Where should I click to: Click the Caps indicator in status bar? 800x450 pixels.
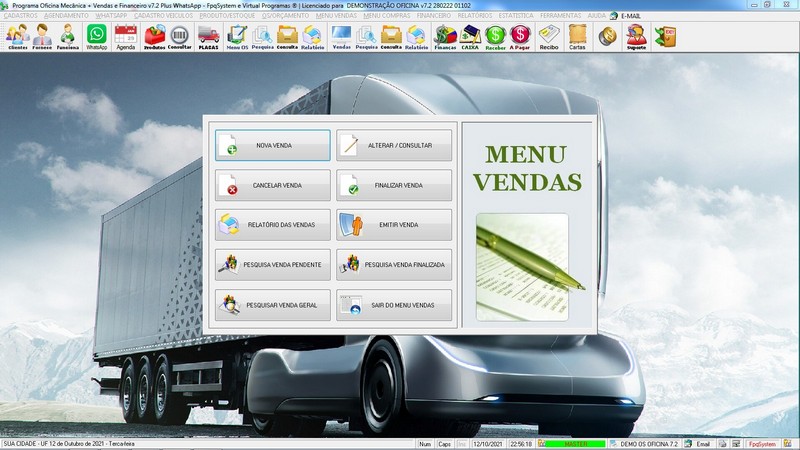(x=444, y=444)
